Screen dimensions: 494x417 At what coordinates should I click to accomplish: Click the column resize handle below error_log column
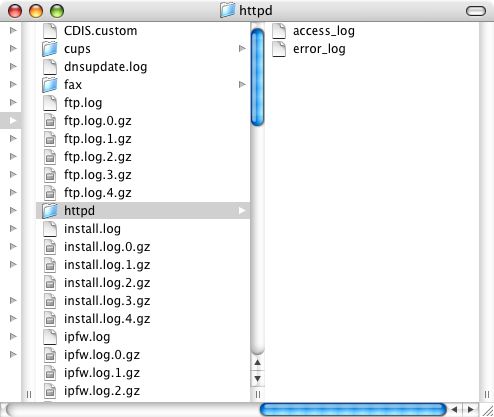[x=487, y=395]
